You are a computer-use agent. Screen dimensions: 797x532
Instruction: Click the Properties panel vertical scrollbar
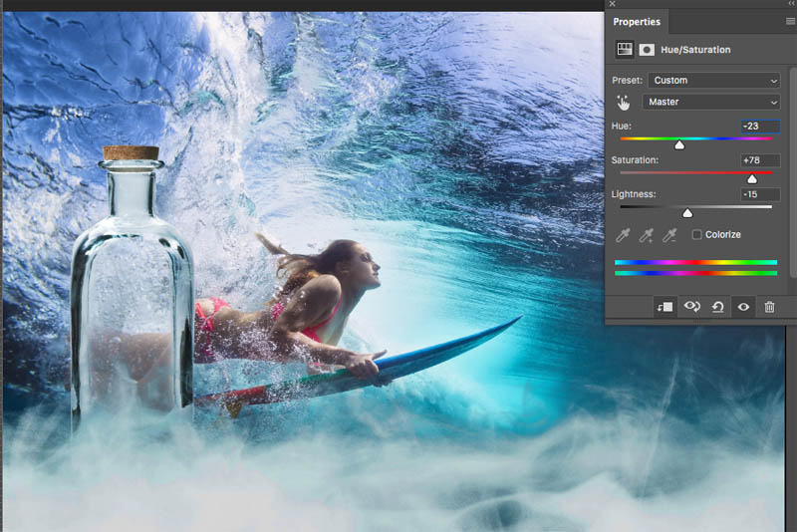[793, 172]
